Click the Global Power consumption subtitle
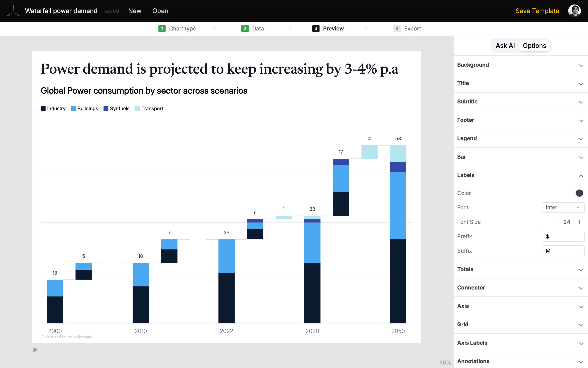Image resolution: width=588 pixels, height=368 pixels. 144,91
